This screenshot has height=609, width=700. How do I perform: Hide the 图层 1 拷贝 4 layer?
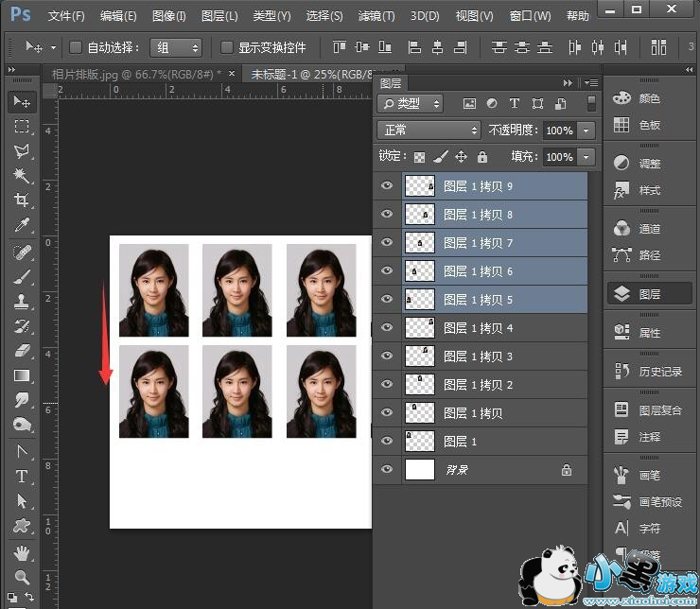386,328
